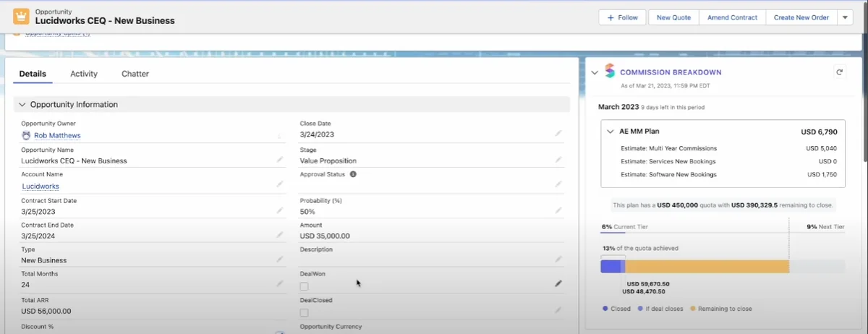Viewport: 868px width, 334px height.
Task: Open more actions dropdown beside Create New Order
Action: pos(845,17)
